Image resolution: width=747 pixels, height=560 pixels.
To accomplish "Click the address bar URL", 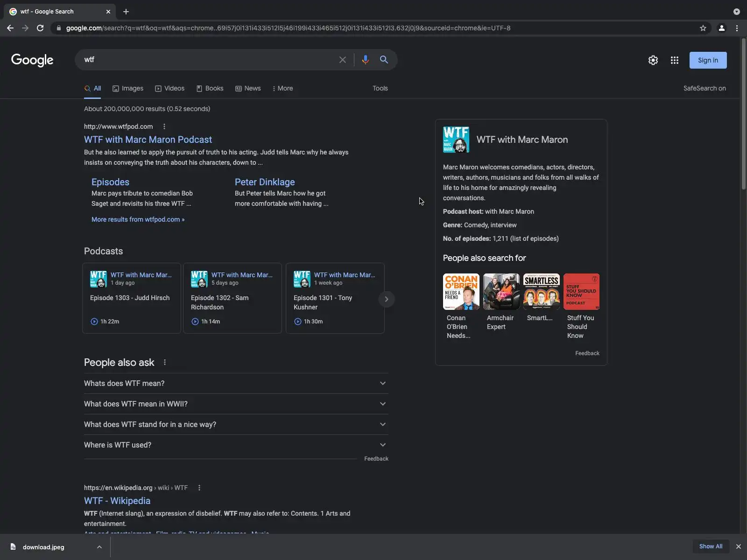I will tap(288, 28).
